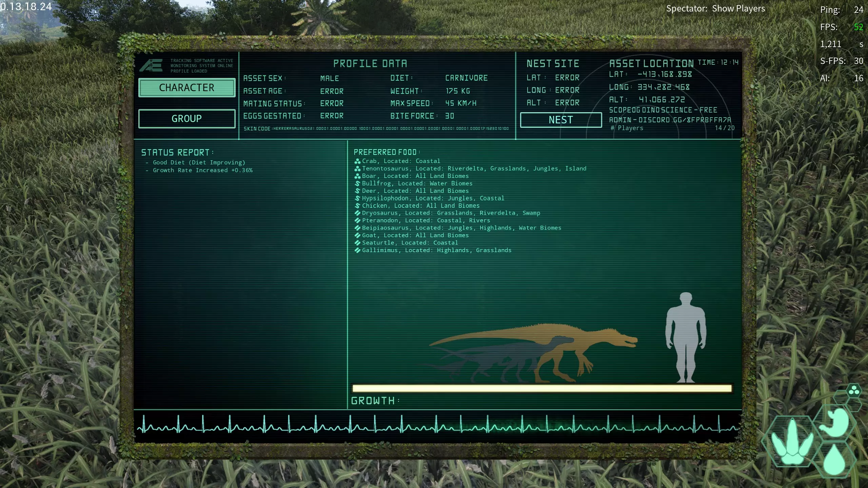The height and width of the screenshot is (488, 868).
Task: Click the human silhouette size reference
Action: (x=686, y=337)
